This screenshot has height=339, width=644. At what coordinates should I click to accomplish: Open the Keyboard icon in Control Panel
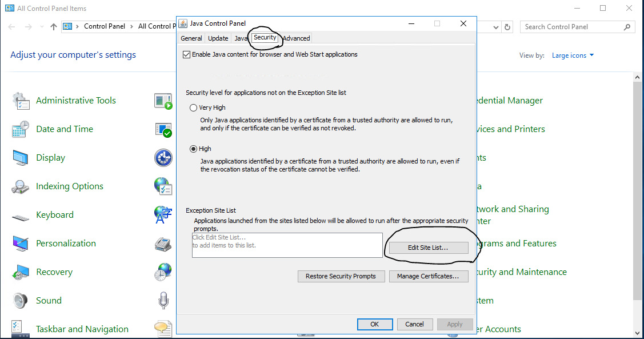coord(21,217)
